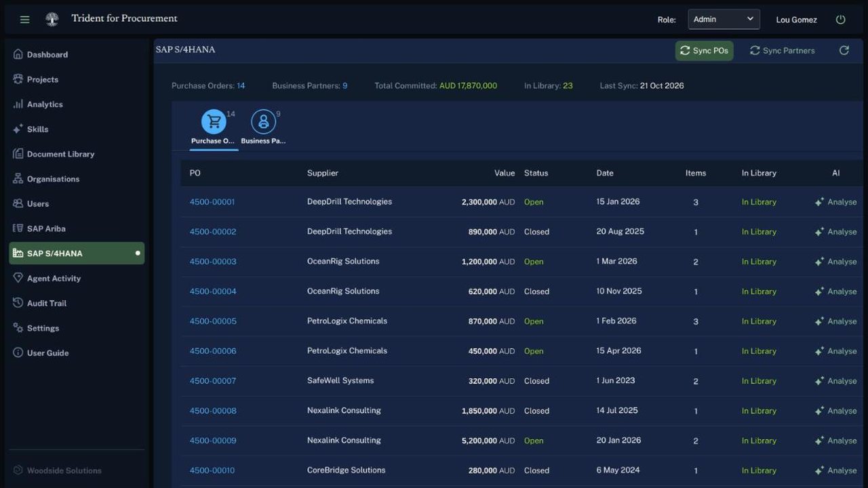The width and height of the screenshot is (868, 488).
Task: Navigate to Document Library
Action: click(77, 154)
